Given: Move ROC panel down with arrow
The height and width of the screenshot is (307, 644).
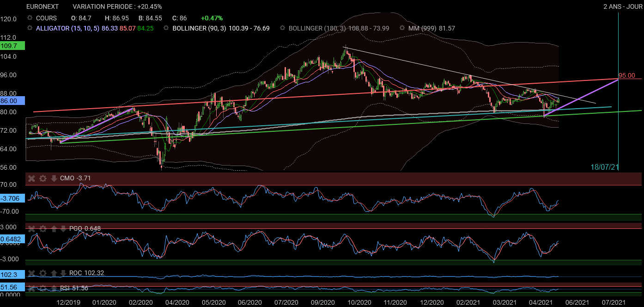Looking at the screenshot, I should pos(63,273).
